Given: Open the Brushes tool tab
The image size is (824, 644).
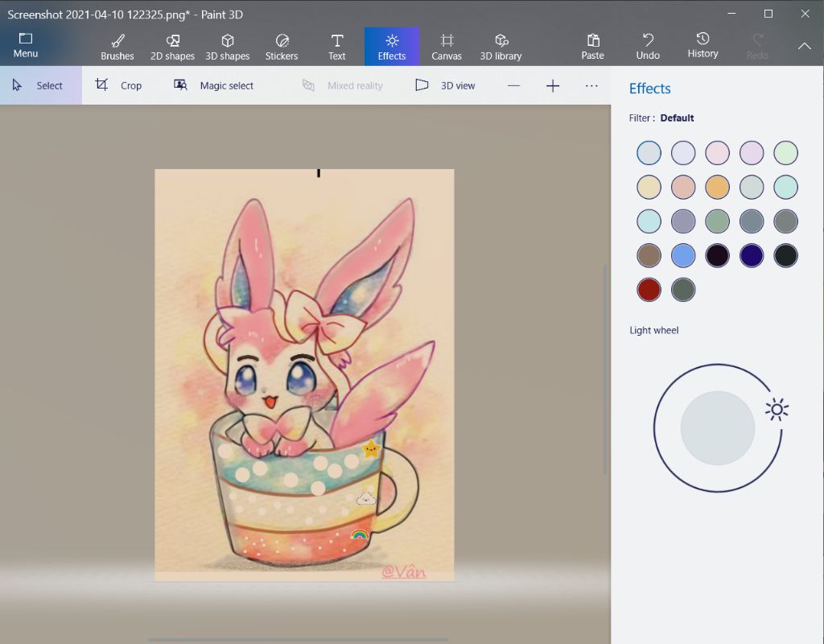Looking at the screenshot, I should (x=117, y=47).
